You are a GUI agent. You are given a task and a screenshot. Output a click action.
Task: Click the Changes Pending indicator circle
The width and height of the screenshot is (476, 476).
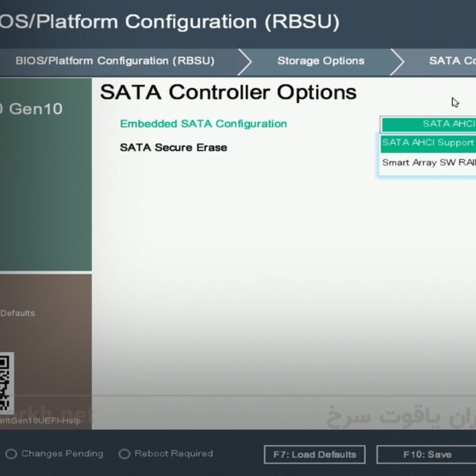click(x=11, y=455)
